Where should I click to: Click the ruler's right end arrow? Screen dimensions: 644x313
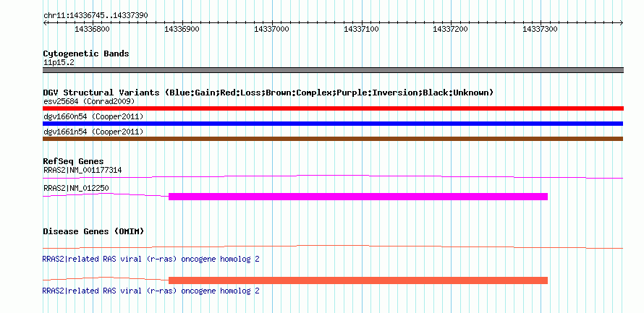(x=621, y=23)
